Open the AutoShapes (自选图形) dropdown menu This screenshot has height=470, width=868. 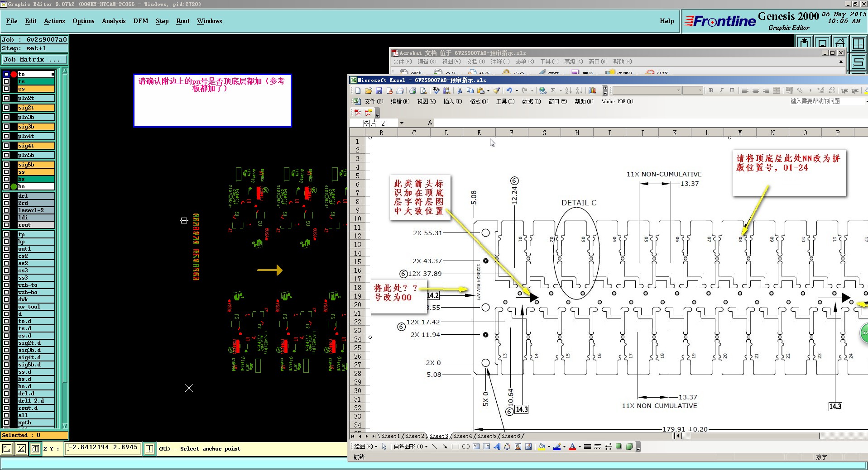pyautogui.click(x=411, y=447)
